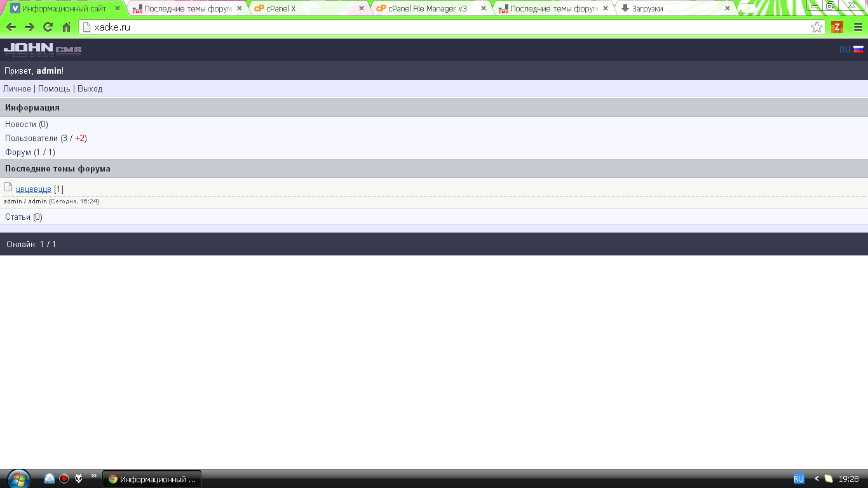Click the JohnCMS logo
This screenshot has width=868, height=488.
pyautogui.click(x=43, y=50)
